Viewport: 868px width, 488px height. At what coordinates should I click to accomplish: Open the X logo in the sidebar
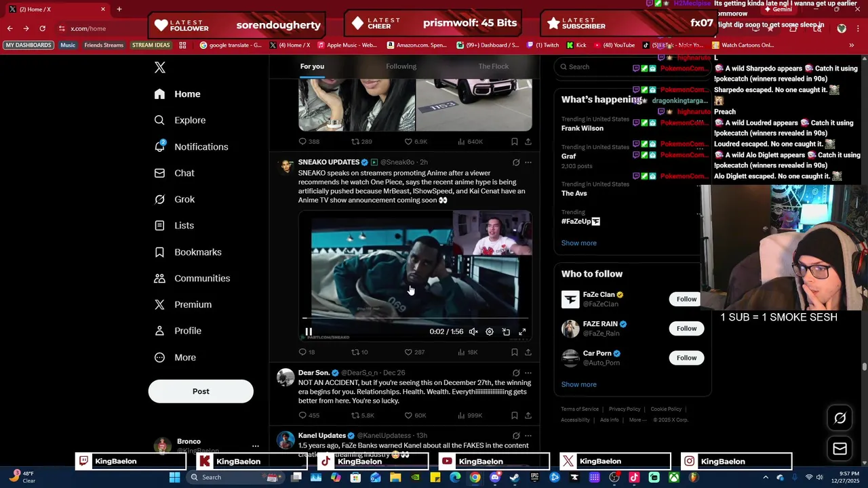pyautogui.click(x=159, y=67)
